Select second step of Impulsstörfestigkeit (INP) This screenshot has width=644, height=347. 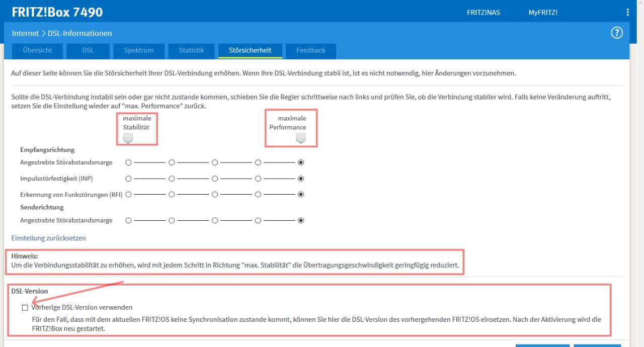tap(172, 179)
